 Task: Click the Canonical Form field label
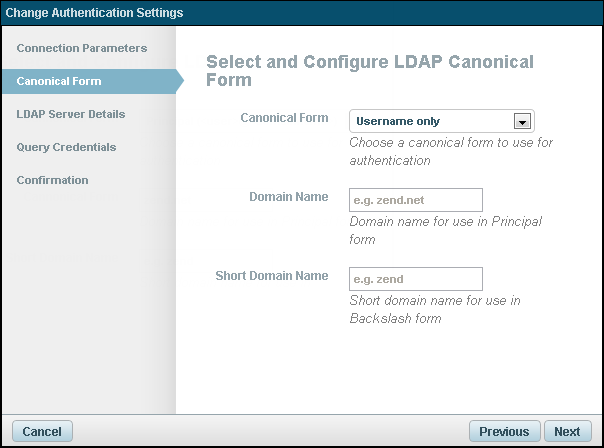click(x=284, y=118)
